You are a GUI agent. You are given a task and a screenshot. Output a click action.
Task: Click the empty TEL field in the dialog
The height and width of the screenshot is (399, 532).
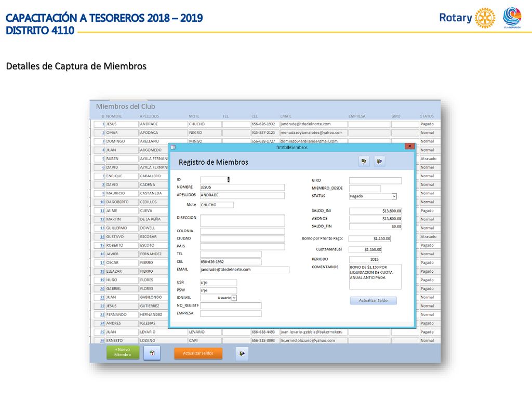coord(231,254)
